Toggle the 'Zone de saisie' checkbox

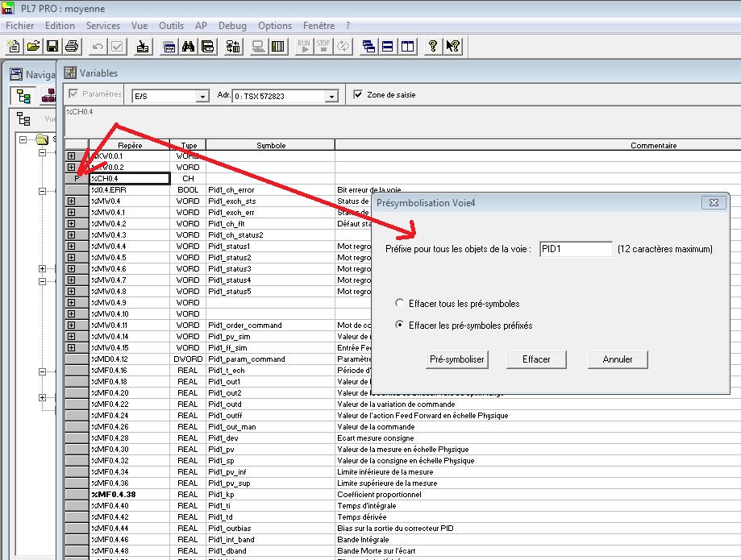click(358, 95)
